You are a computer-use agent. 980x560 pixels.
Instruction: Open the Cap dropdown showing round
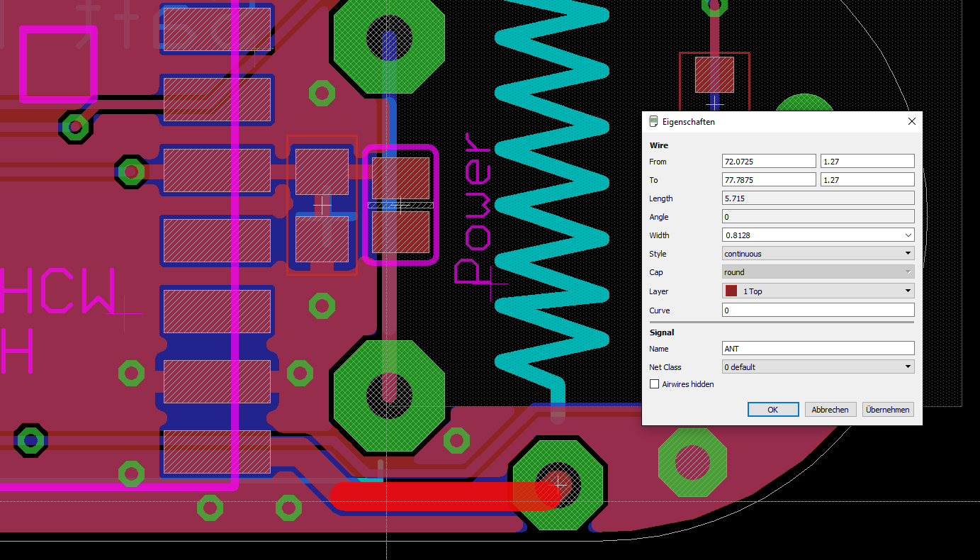point(818,272)
